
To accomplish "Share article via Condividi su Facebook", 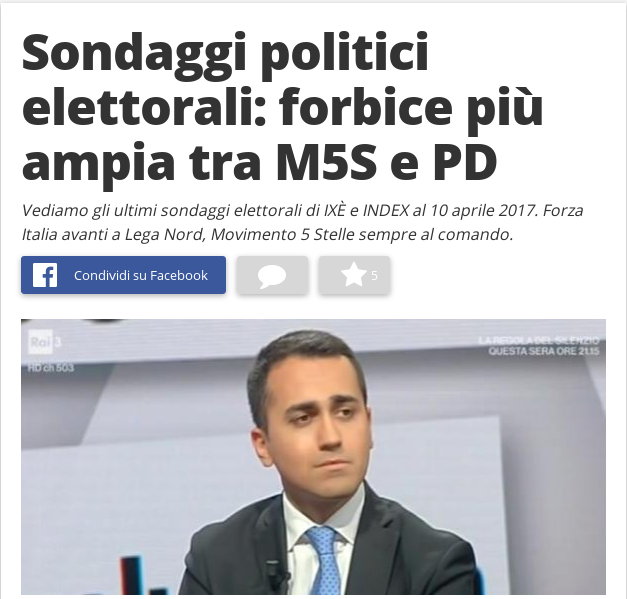I will pyautogui.click(x=123, y=275).
